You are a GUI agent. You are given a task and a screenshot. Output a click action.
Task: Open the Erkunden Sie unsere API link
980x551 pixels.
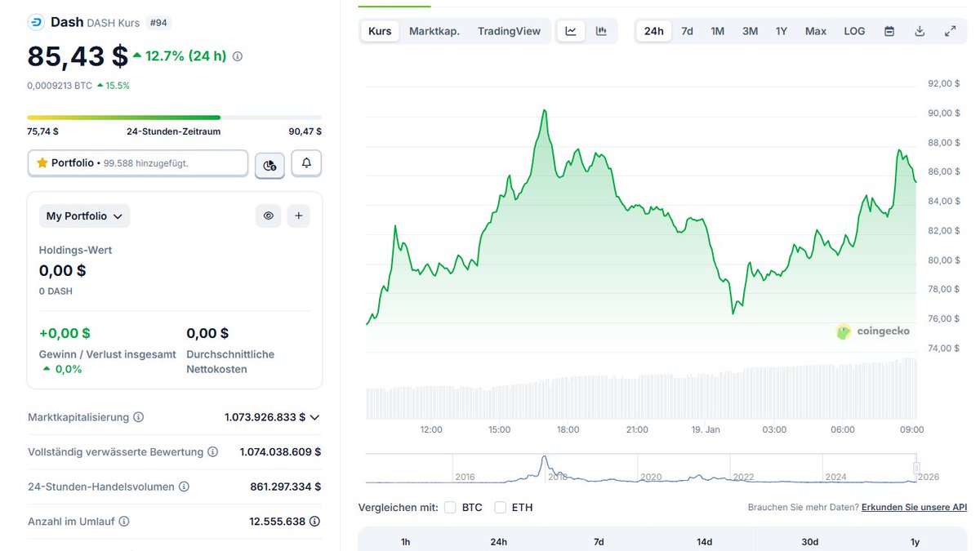tap(914, 507)
